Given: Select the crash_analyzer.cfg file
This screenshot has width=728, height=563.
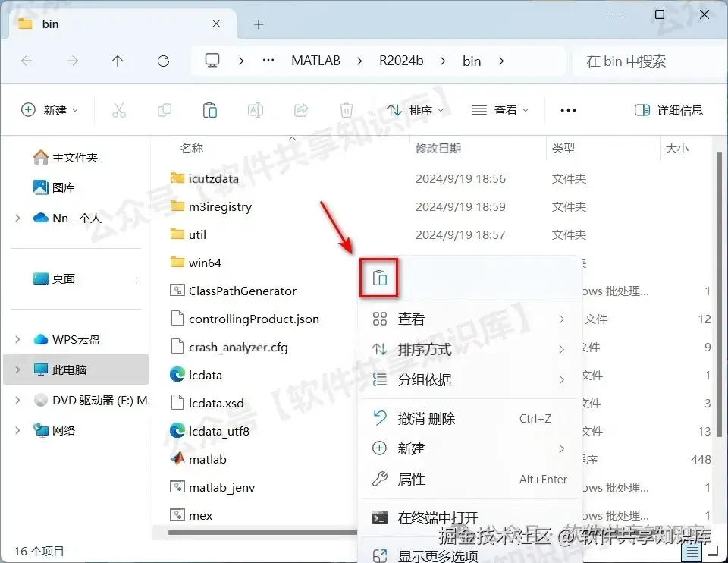Looking at the screenshot, I should tap(229, 347).
